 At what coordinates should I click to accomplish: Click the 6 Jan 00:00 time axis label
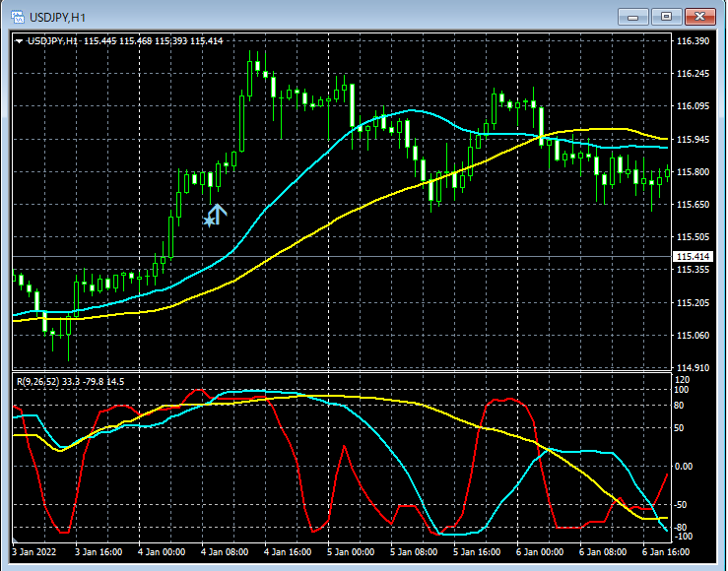pos(540,552)
